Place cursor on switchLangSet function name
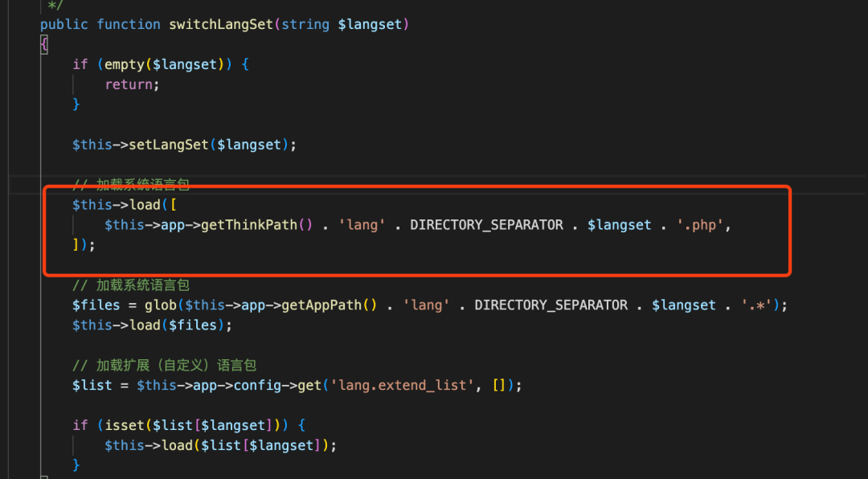The width and height of the screenshot is (868, 479). pyautogui.click(x=221, y=24)
